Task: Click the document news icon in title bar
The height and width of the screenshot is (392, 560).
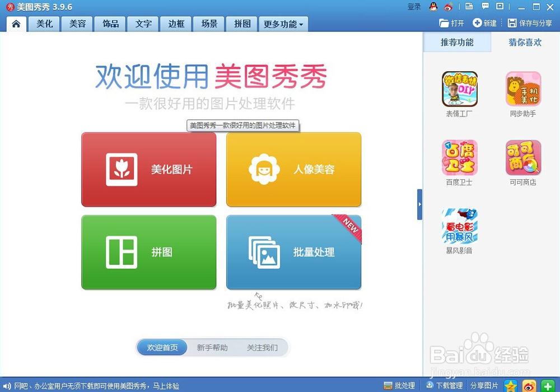Action: pyautogui.click(x=469, y=6)
